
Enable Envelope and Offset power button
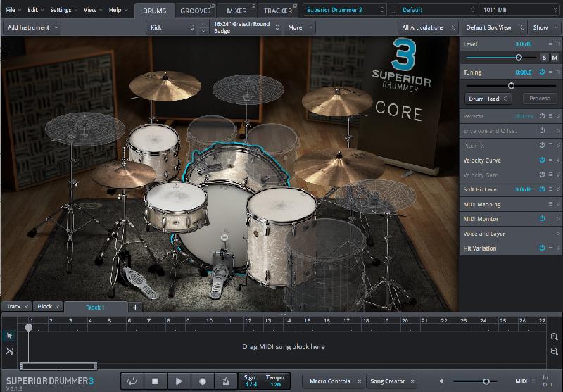(x=542, y=131)
